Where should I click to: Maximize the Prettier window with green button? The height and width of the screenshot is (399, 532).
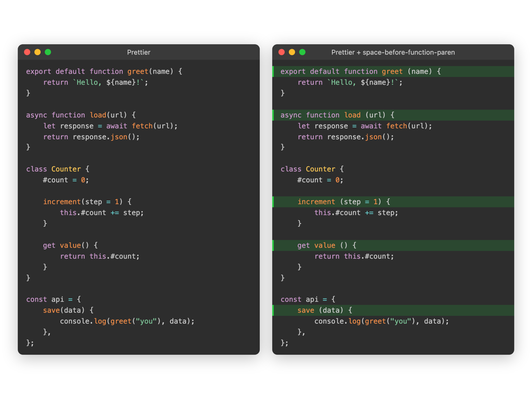pyautogui.click(x=48, y=52)
